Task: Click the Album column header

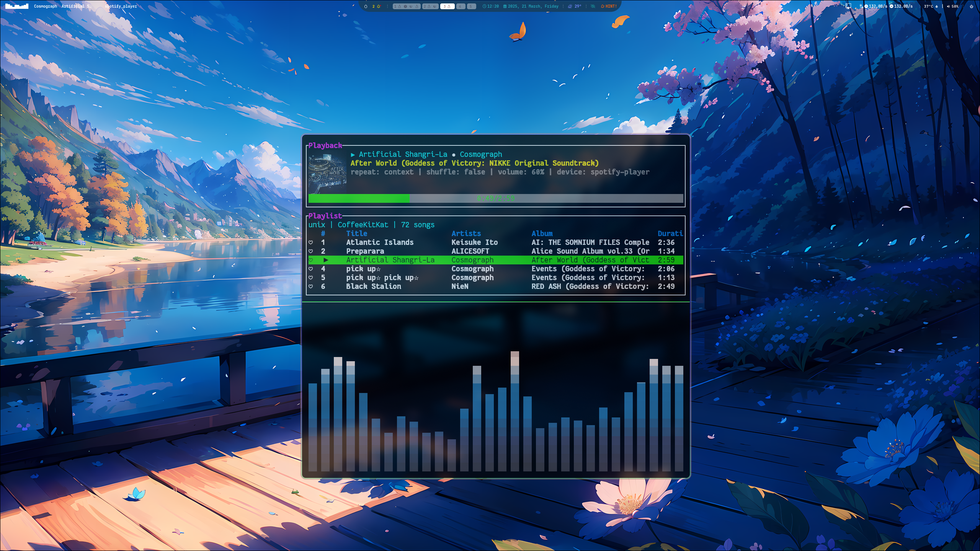Action: point(542,233)
